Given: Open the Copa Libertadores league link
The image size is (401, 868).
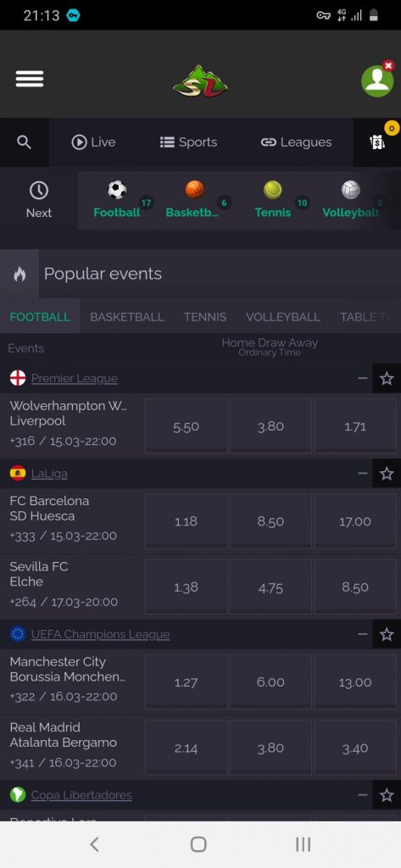Looking at the screenshot, I should tap(81, 795).
